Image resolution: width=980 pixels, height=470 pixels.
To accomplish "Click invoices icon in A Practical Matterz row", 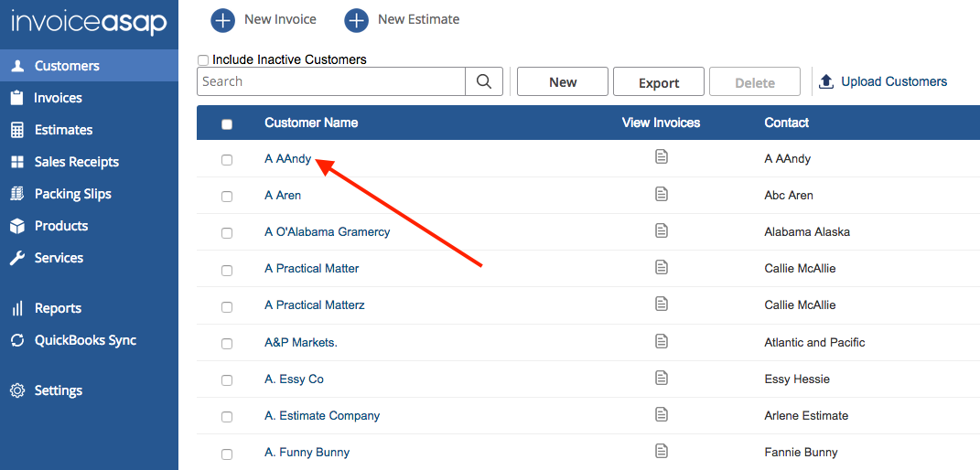I will [x=662, y=304].
